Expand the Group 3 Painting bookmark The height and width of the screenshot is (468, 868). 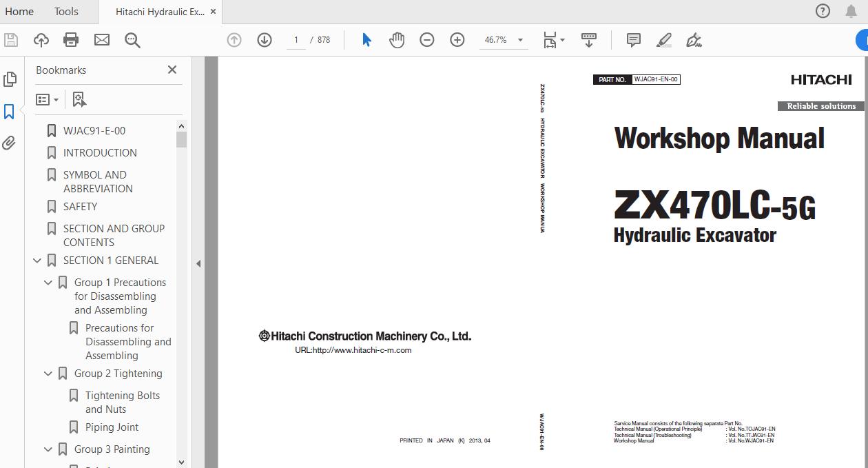pyautogui.click(x=48, y=449)
